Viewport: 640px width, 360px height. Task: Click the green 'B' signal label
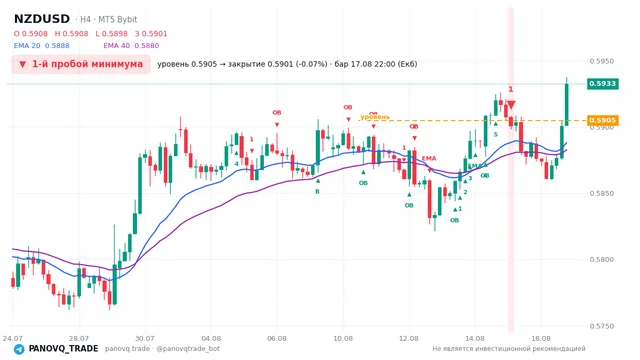click(317, 191)
